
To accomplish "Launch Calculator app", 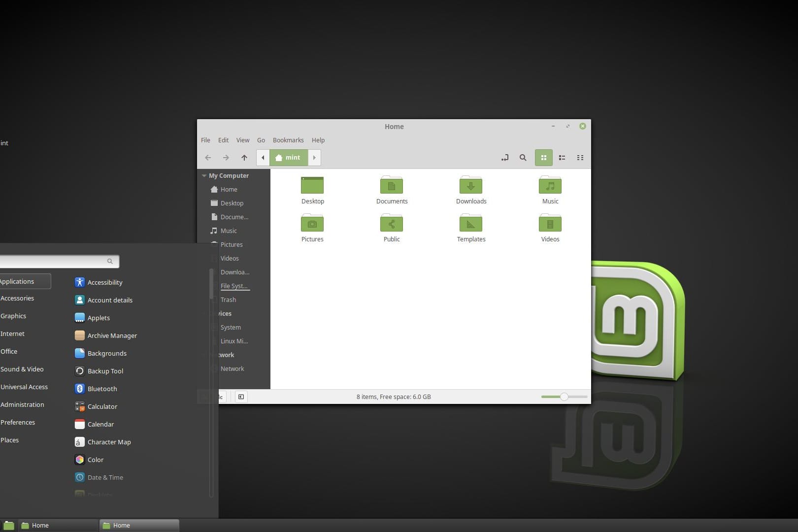I will pos(96,406).
